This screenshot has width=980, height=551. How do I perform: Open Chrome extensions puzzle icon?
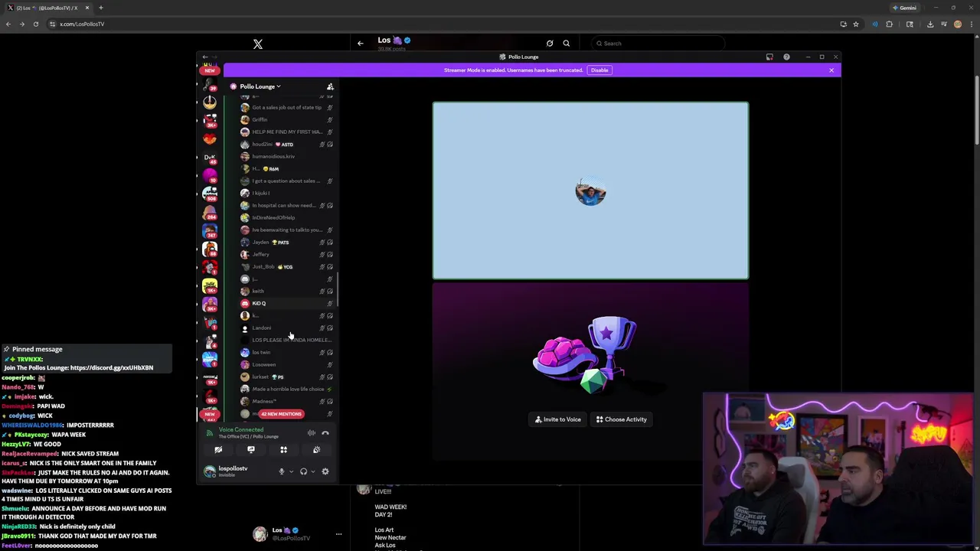coord(890,24)
